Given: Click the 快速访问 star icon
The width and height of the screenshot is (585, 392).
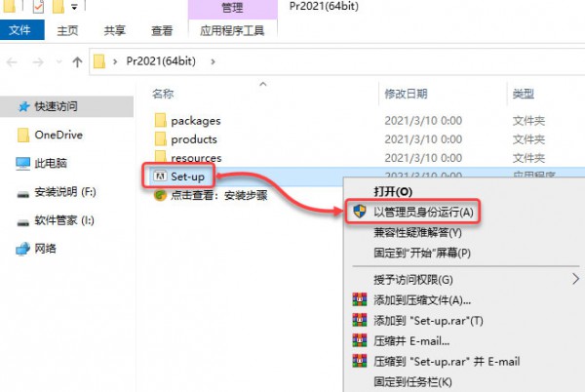Looking at the screenshot, I should coord(23,106).
